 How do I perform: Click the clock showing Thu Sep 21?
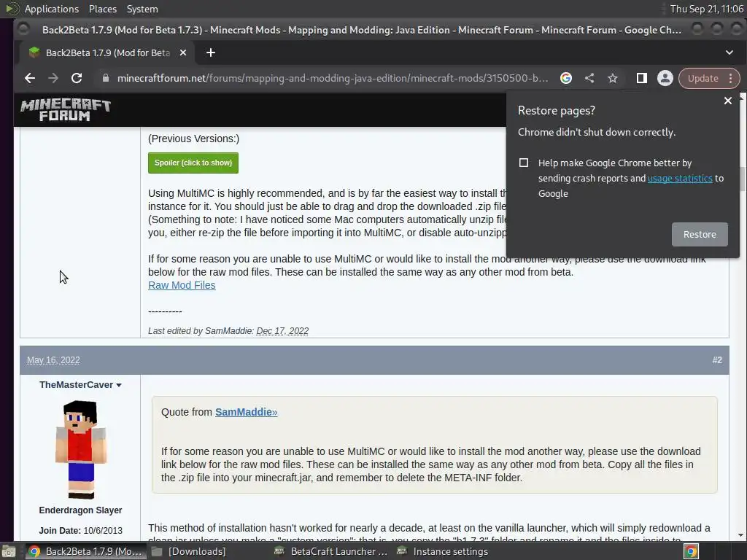coord(706,9)
